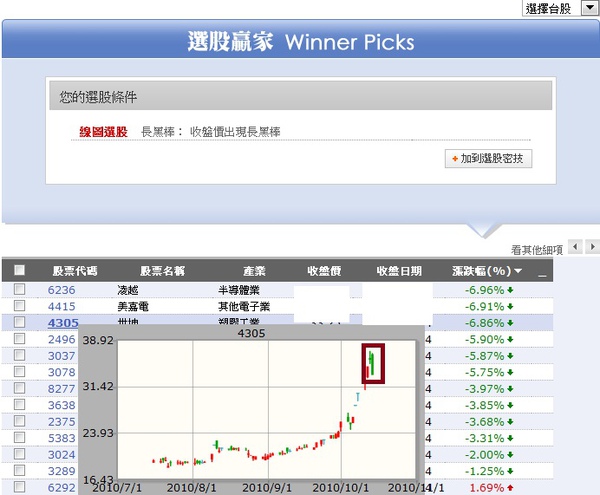Image resolution: width=600 pixels, height=495 pixels.
Task: Click stock name 凌越
Action: coord(128,290)
